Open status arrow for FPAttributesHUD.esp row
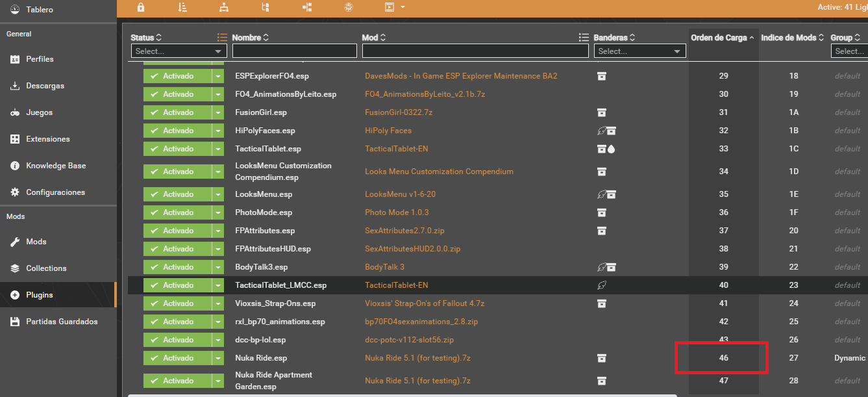Image resolution: width=868 pixels, height=397 pixels. pyautogui.click(x=217, y=249)
